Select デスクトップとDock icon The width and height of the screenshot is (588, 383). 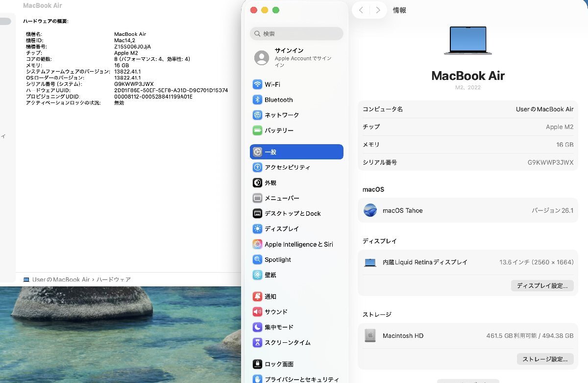pos(257,213)
